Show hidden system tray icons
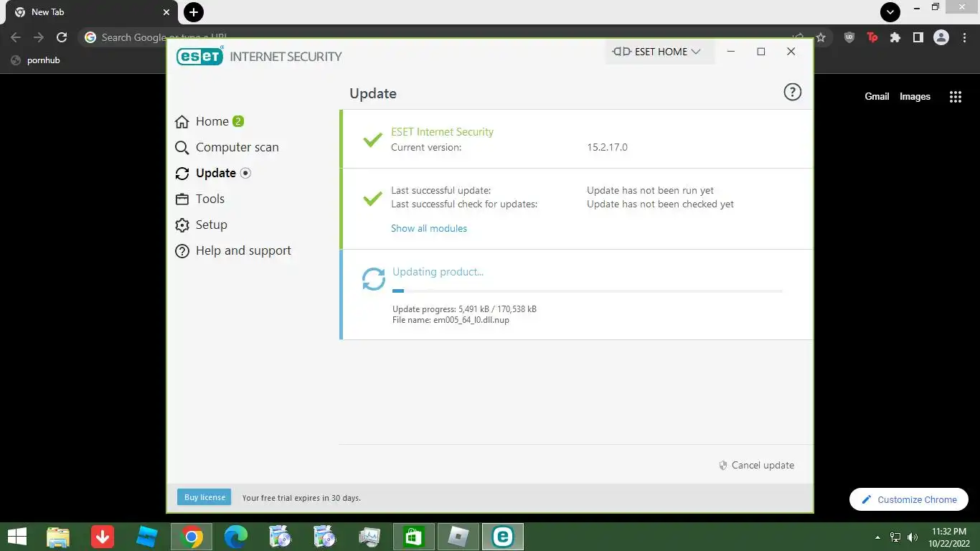Image resolution: width=980 pixels, height=551 pixels. (x=877, y=537)
